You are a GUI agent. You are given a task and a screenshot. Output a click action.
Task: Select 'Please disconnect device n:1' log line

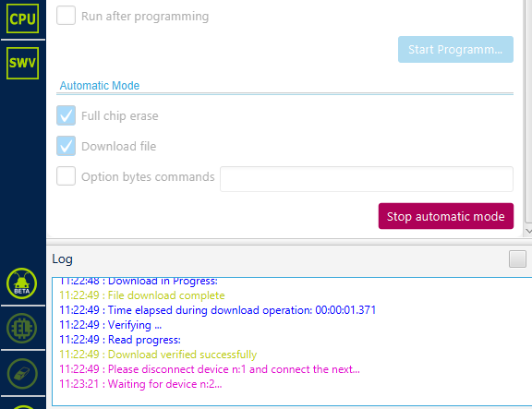210,369
